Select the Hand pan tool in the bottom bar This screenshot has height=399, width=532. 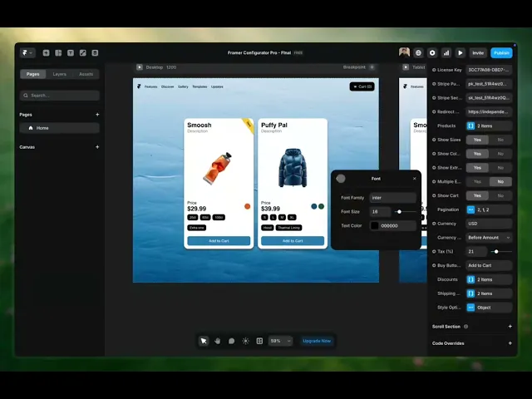click(218, 341)
